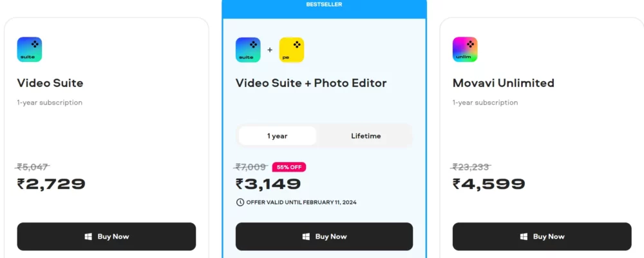644x258 pixels.
Task: Click Windows logo on bestseller Buy Now button
Action: click(306, 237)
